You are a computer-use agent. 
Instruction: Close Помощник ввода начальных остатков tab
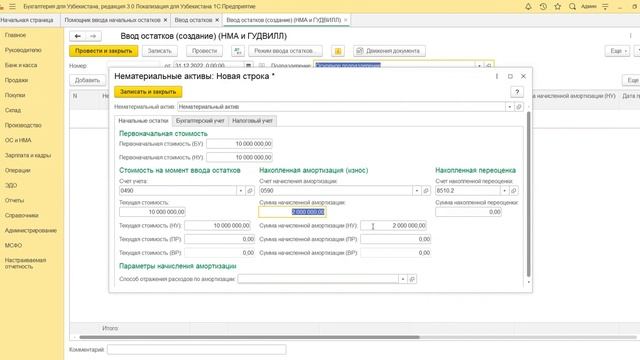tap(165, 20)
